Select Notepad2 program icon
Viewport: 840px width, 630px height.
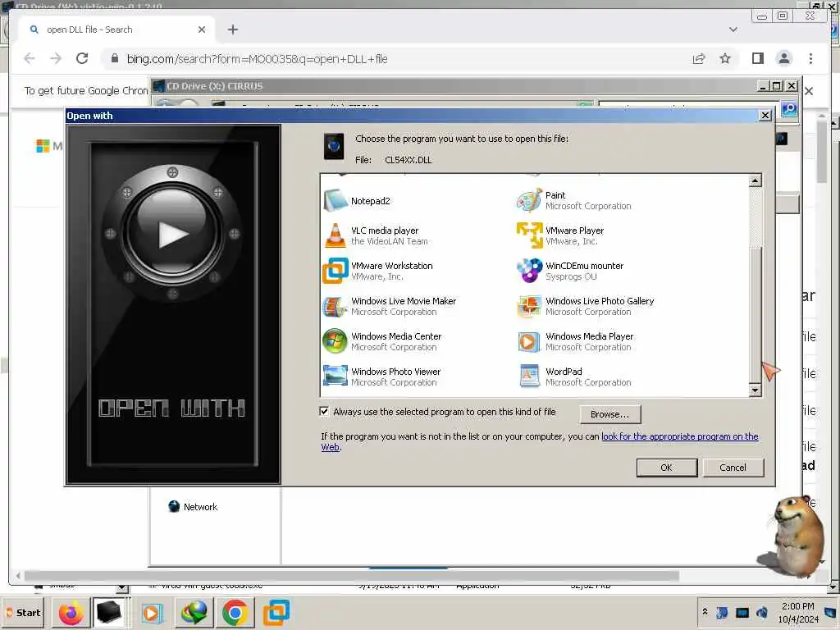tap(336, 201)
